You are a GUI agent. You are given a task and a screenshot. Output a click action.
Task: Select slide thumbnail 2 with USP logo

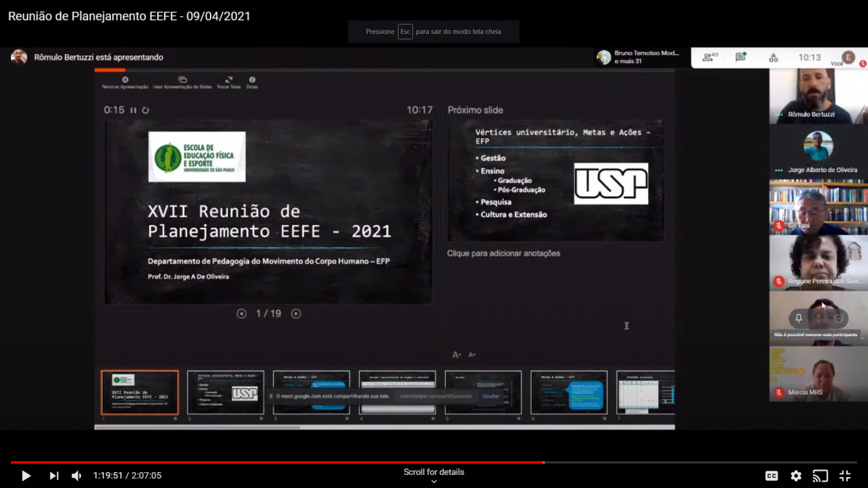(x=226, y=393)
